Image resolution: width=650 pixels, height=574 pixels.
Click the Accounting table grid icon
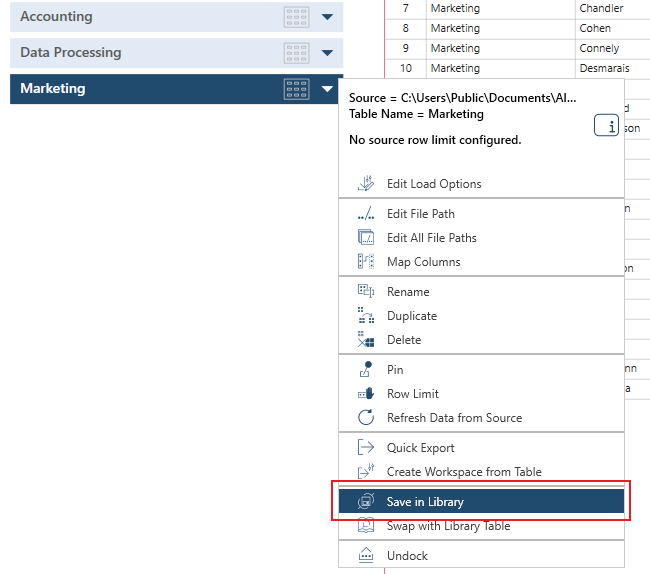point(296,17)
